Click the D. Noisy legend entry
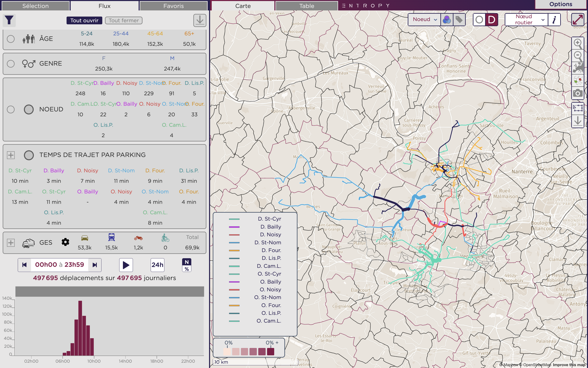The image size is (588, 368). pyautogui.click(x=255, y=235)
